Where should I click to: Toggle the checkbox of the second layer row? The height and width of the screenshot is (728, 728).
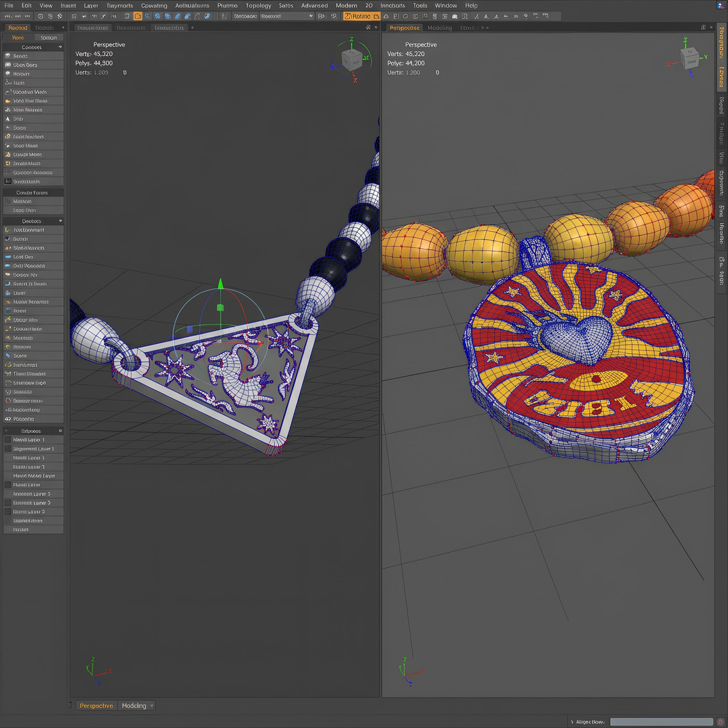click(x=8, y=449)
